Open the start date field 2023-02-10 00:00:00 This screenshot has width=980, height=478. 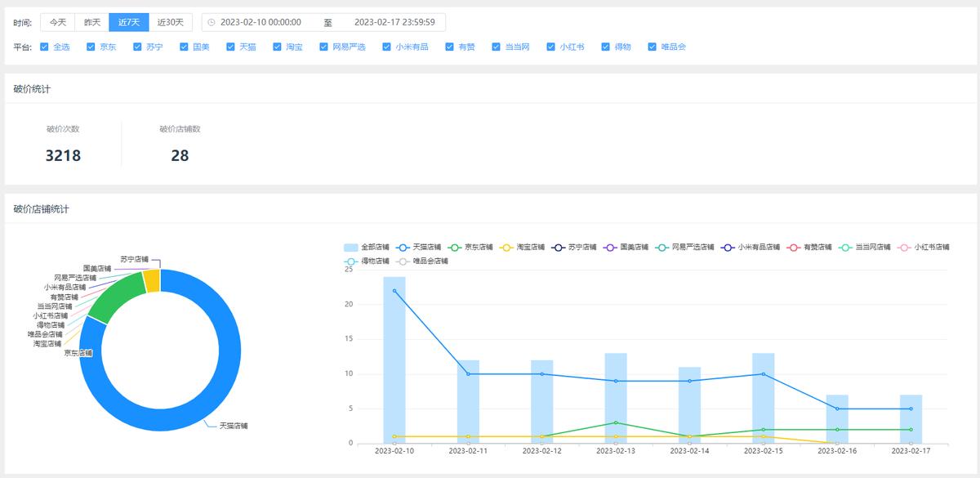(261, 23)
